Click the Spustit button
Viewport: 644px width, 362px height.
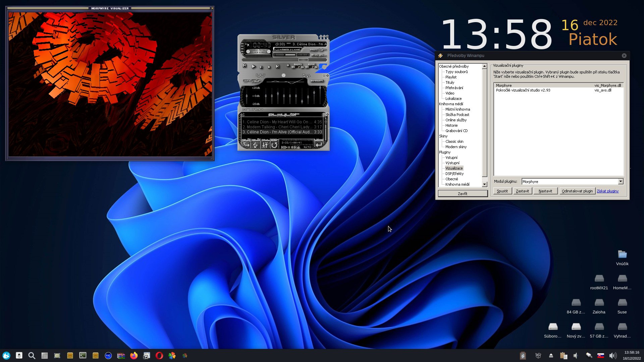(x=502, y=191)
